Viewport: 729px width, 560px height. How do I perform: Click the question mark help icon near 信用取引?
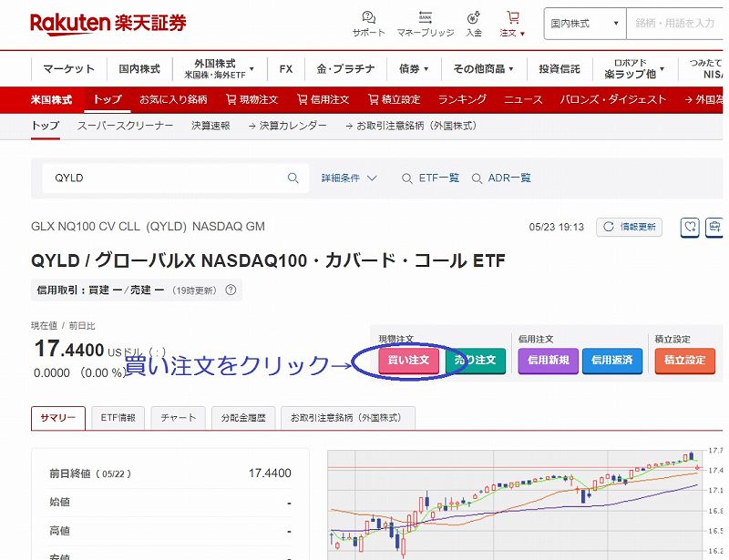point(231,290)
